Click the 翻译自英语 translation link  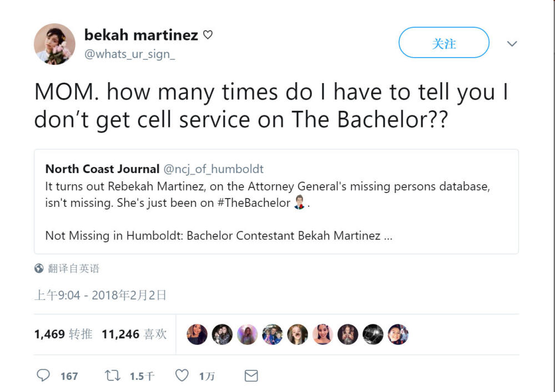tap(74, 268)
